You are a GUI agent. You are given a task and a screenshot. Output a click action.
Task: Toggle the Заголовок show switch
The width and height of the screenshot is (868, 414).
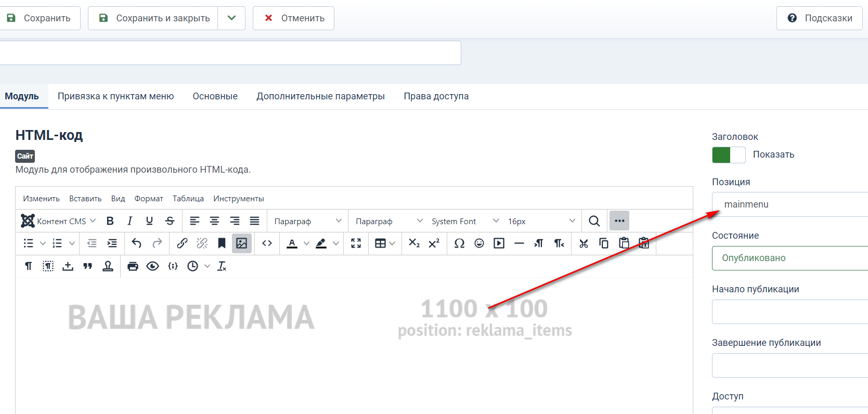728,155
